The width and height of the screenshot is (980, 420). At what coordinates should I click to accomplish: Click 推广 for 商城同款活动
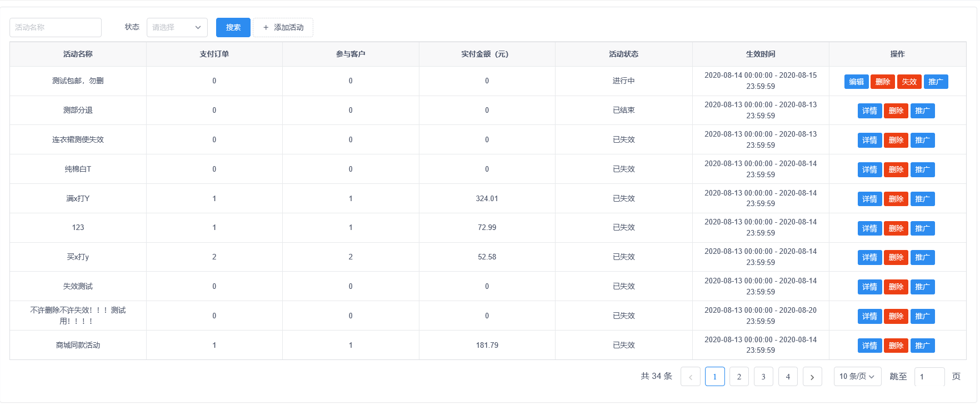pos(922,346)
